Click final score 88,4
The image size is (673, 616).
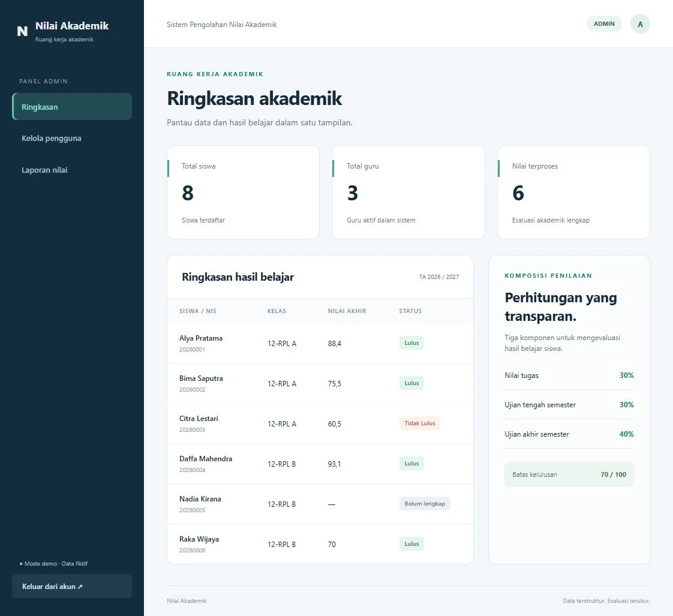(334, 344)
